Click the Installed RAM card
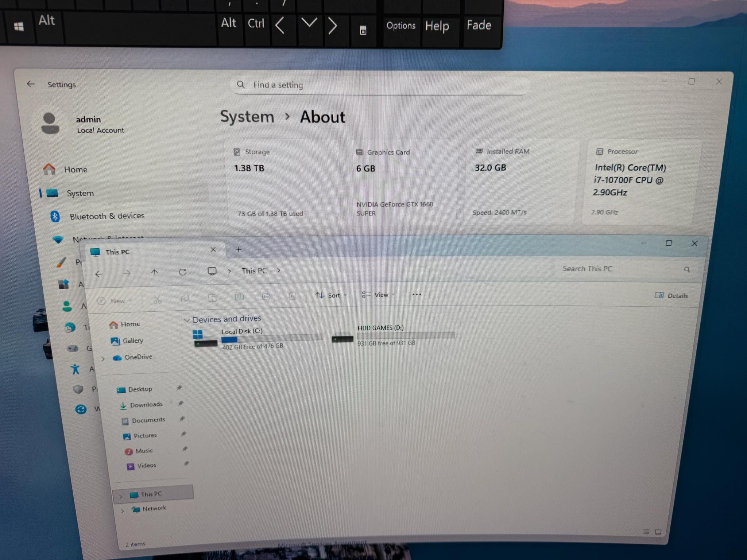The image size is (747, 560). [519, 182]
